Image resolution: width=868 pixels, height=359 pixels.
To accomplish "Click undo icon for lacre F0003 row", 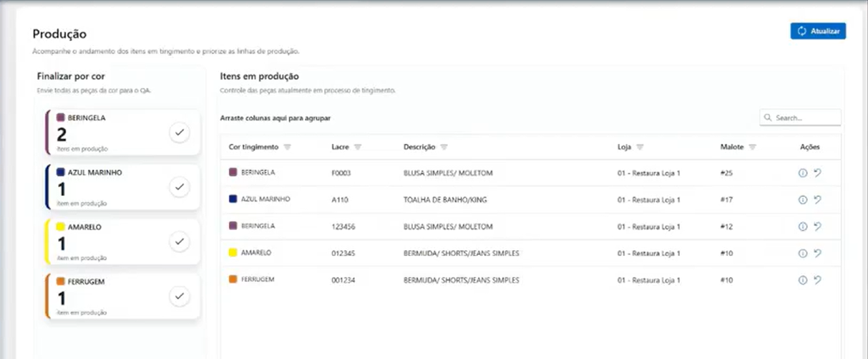I will coord(817,173).
